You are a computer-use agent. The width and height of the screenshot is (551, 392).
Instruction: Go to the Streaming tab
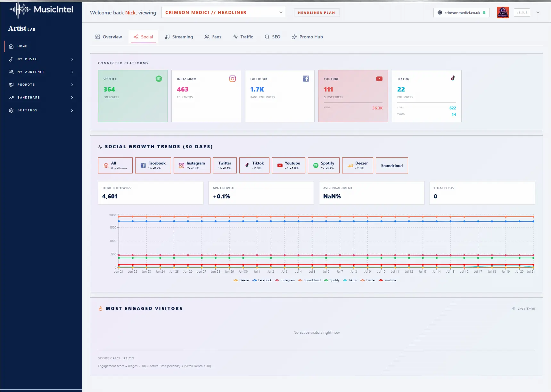pyautogui.click(x=179, y=37)
